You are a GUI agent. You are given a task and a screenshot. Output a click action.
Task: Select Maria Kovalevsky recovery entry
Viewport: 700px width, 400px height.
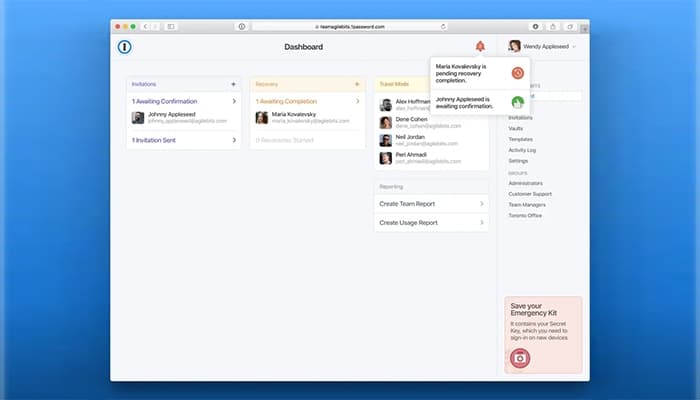point(307,118)
